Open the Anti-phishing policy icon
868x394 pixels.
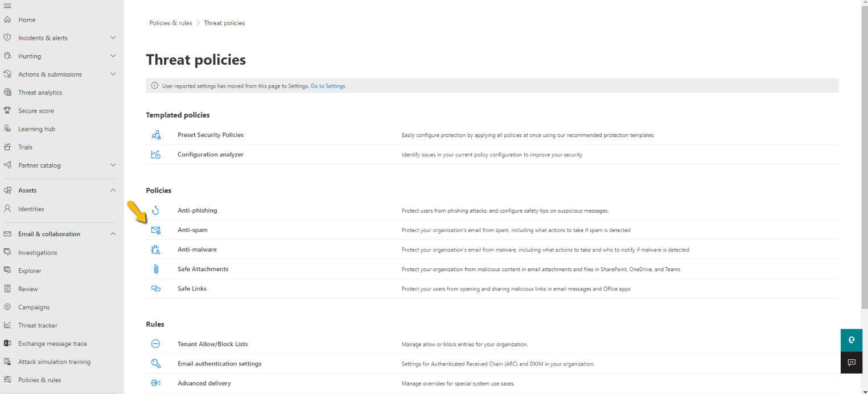tap(156, 210)
